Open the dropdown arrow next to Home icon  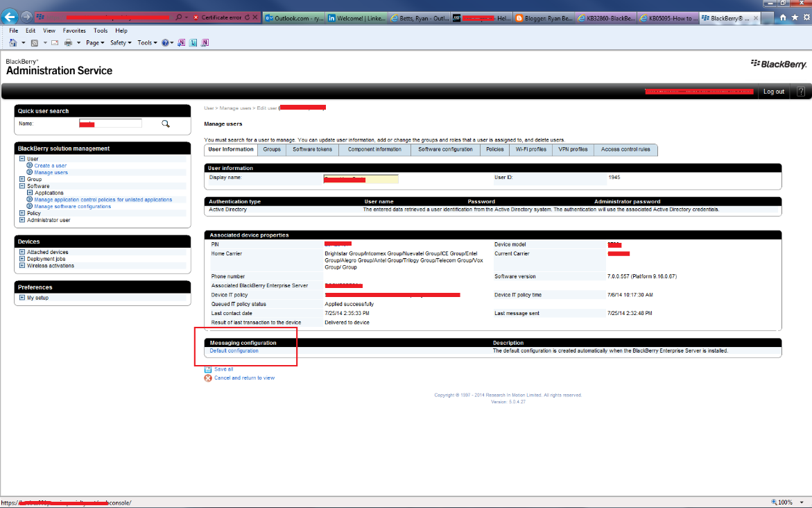coord(24,42)
